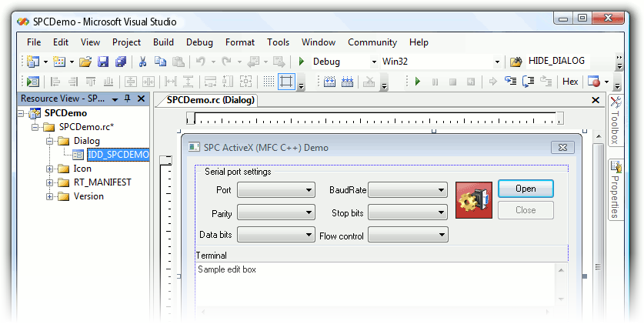Open the Properties side tab
644x331 pixels.
[616, 189]
